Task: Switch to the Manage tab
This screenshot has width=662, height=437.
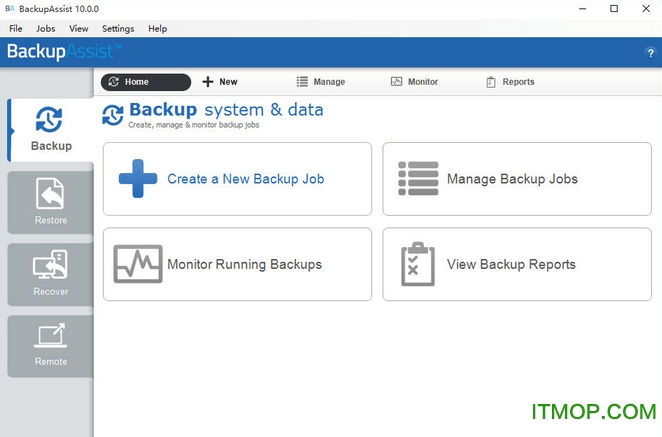Action: pos(321,82)
